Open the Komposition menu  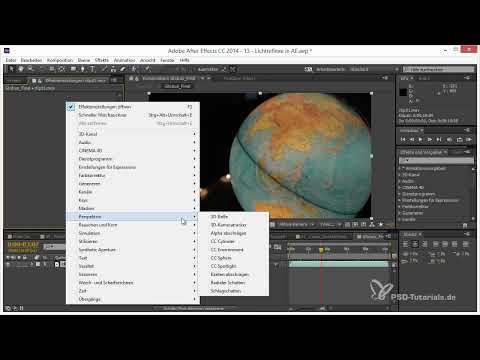coord(60,60)
